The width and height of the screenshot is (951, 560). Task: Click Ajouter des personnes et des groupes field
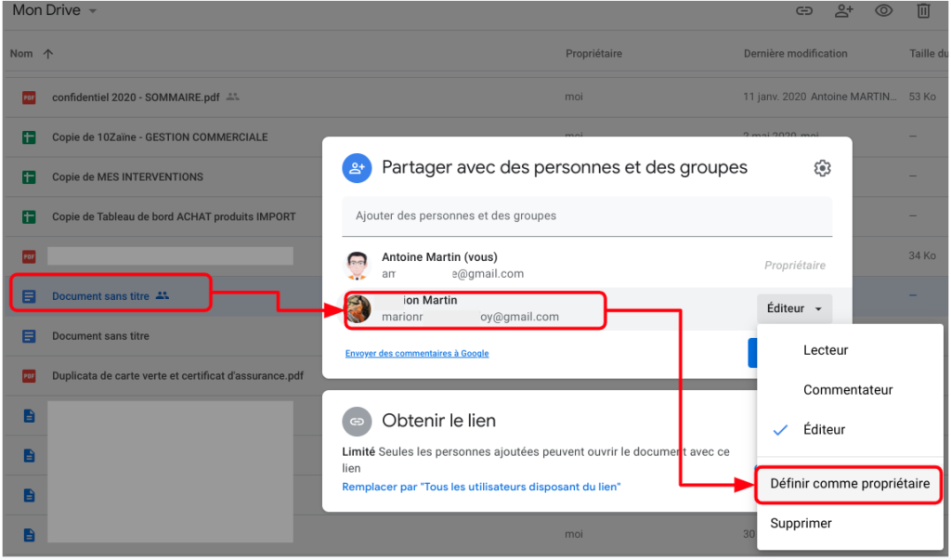(x=587, y=216)
